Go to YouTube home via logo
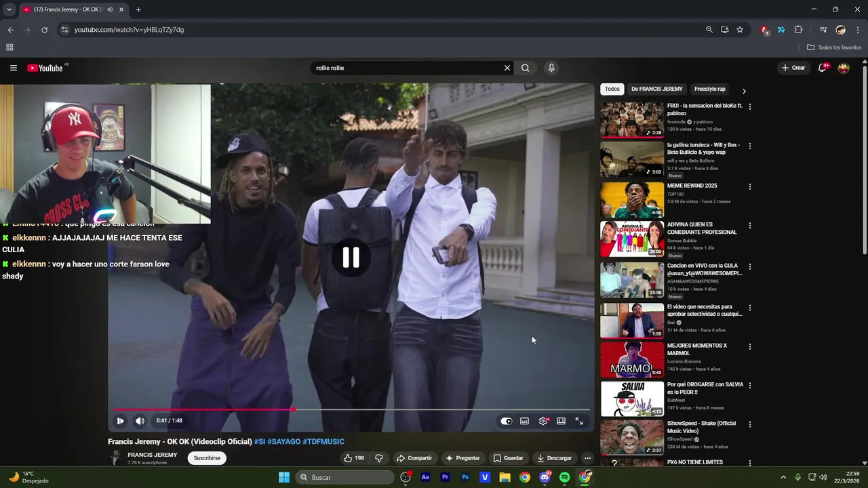Image resolution: width=868 pixels, height=488 pixels. coord(45,68)
